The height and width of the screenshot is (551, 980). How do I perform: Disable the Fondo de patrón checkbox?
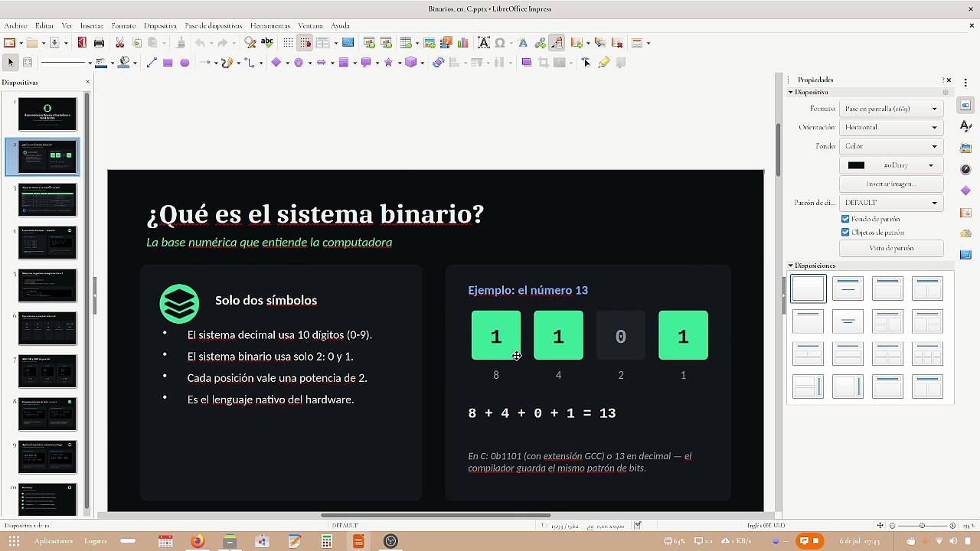tap(845, 219)
